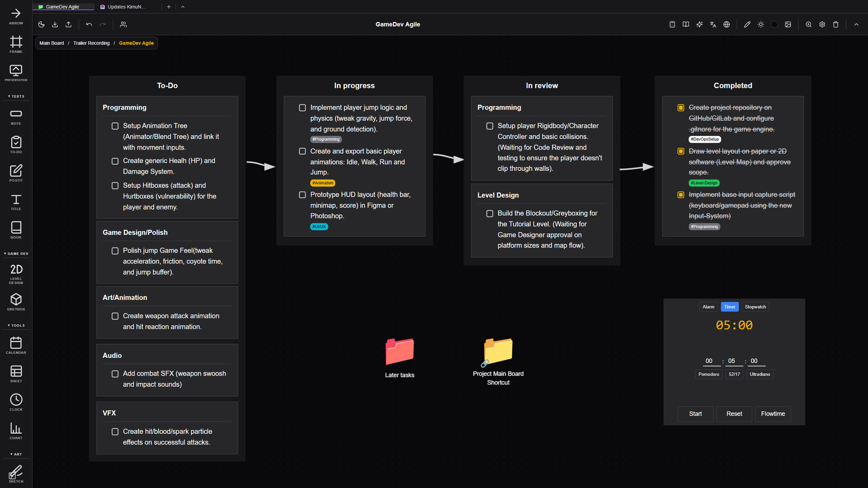Open the black background color swatch
The width and height of the screenshot is (868, 488).
774,24
